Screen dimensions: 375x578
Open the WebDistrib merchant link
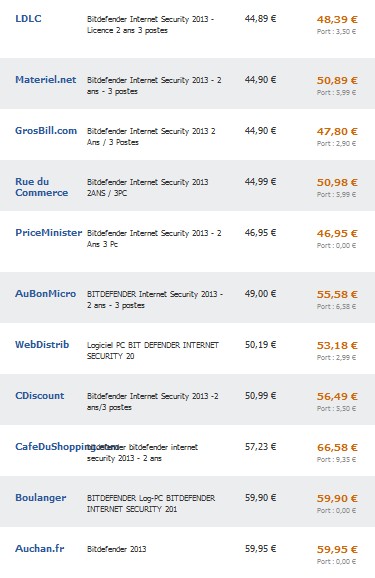(42, 344)
